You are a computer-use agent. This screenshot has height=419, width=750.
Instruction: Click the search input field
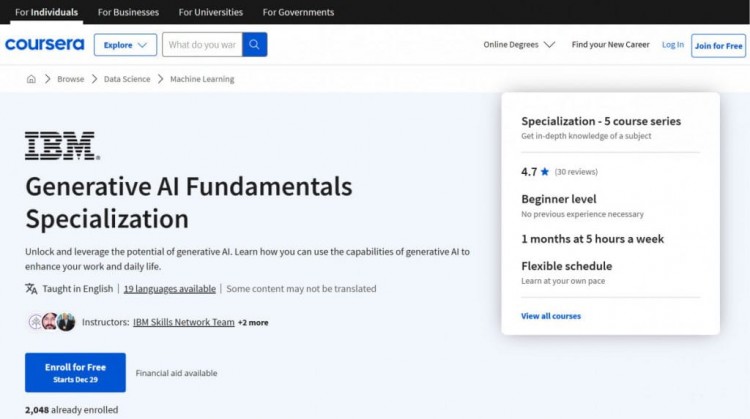point(202,44)
